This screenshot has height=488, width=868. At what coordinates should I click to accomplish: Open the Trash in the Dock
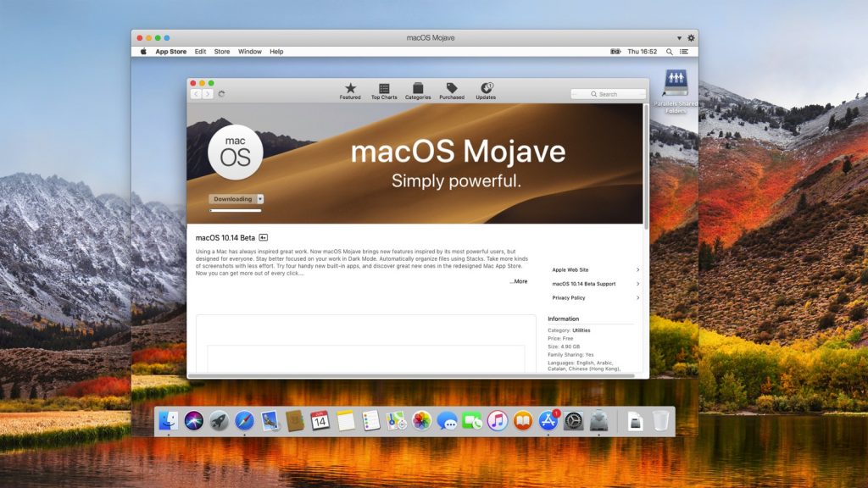pyautogui.click(x=660, y=421)
